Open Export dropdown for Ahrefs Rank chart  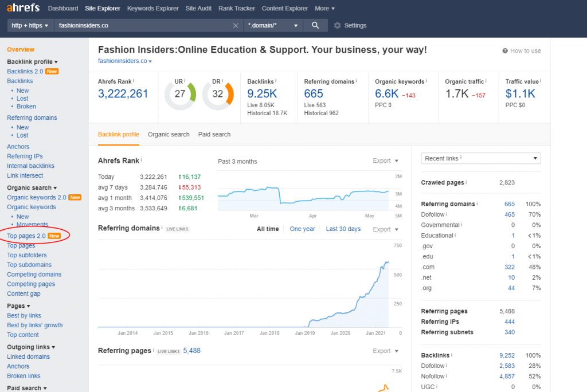385,161
